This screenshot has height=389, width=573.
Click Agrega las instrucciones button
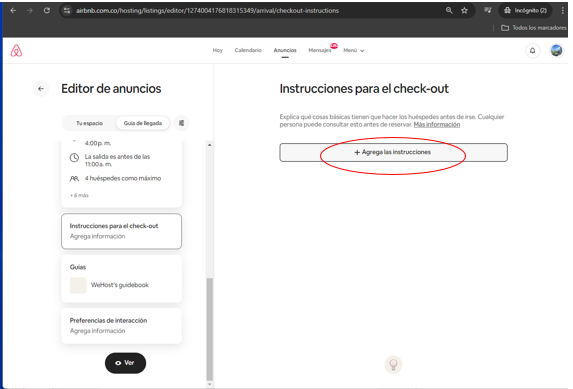pos(393,152)
